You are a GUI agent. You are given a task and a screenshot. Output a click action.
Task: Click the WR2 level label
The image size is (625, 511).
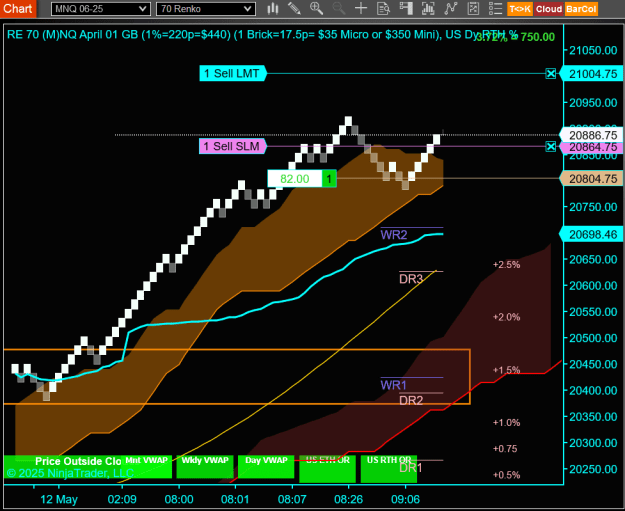tap(394, 235)
